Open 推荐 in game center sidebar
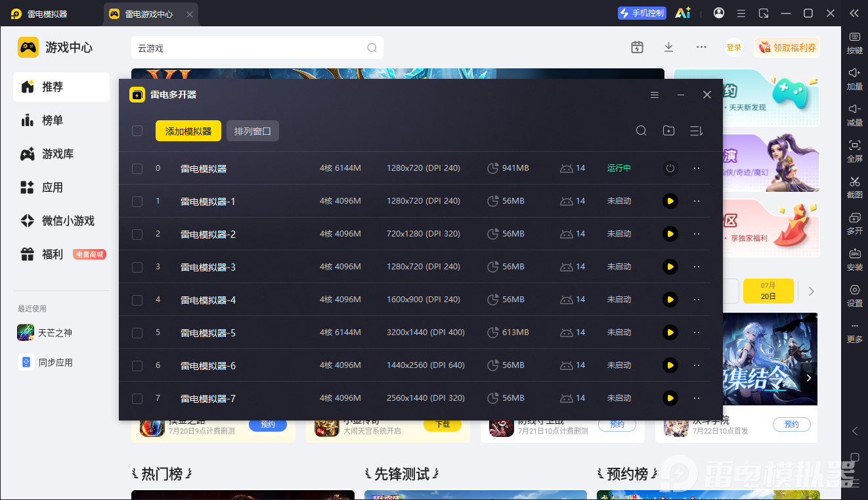Screen dimensions: 868x500 (x=61, y=87)
